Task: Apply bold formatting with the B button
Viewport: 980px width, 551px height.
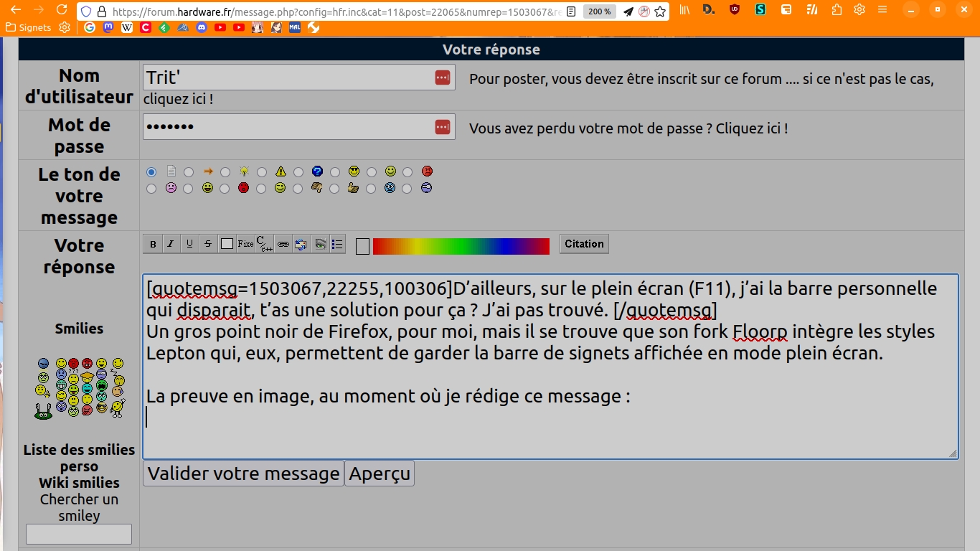Action: tap(153, 244)
